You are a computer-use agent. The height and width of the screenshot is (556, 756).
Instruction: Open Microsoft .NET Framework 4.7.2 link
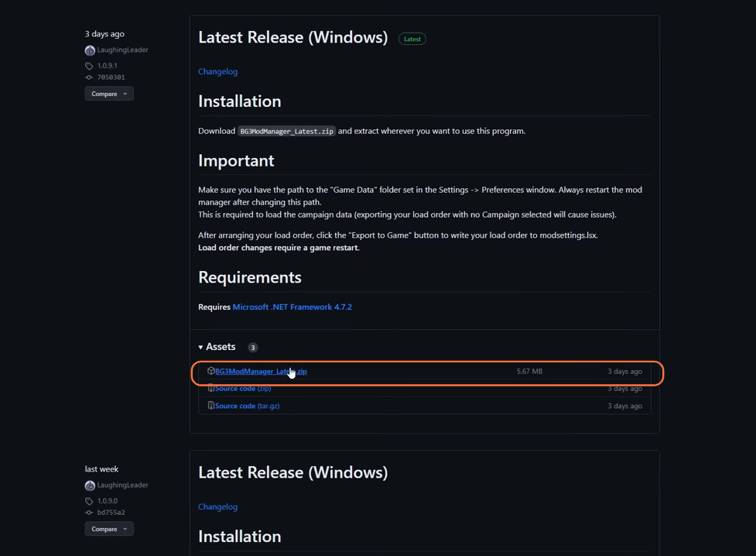pos(292,307)
